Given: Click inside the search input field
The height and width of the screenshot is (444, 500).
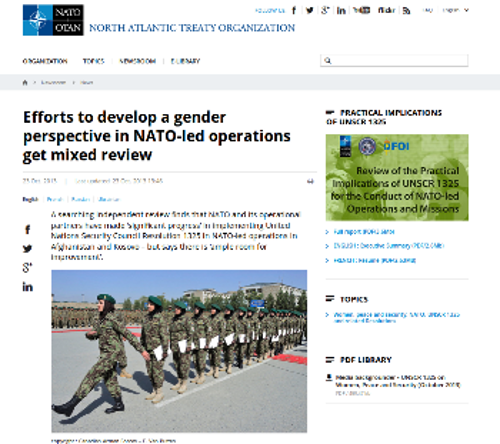Looking at the screenshot, I should tap(394, 61).
